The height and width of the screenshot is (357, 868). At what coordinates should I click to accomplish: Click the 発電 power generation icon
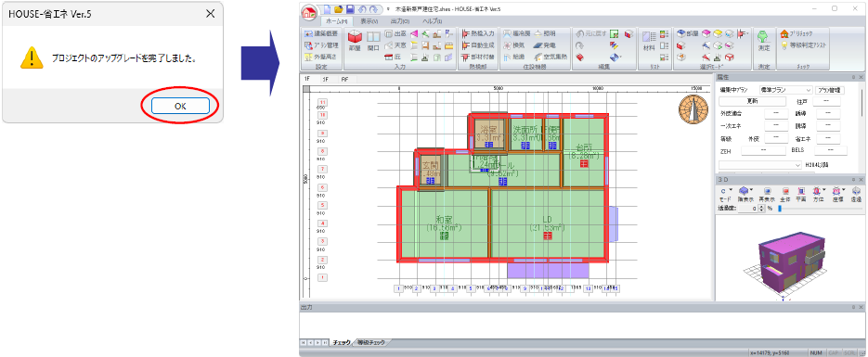[545, 45]
